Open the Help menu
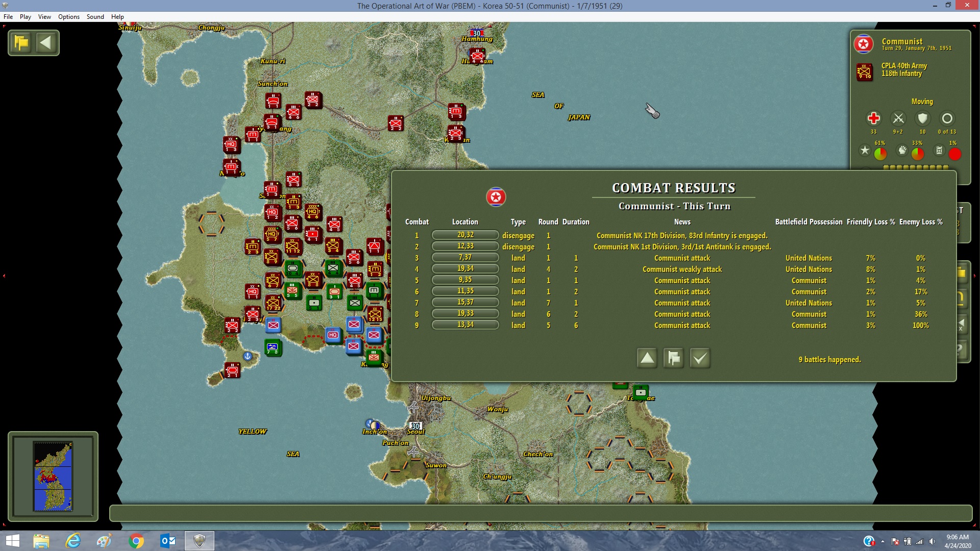Screen dimensions: 980x551 117,17
